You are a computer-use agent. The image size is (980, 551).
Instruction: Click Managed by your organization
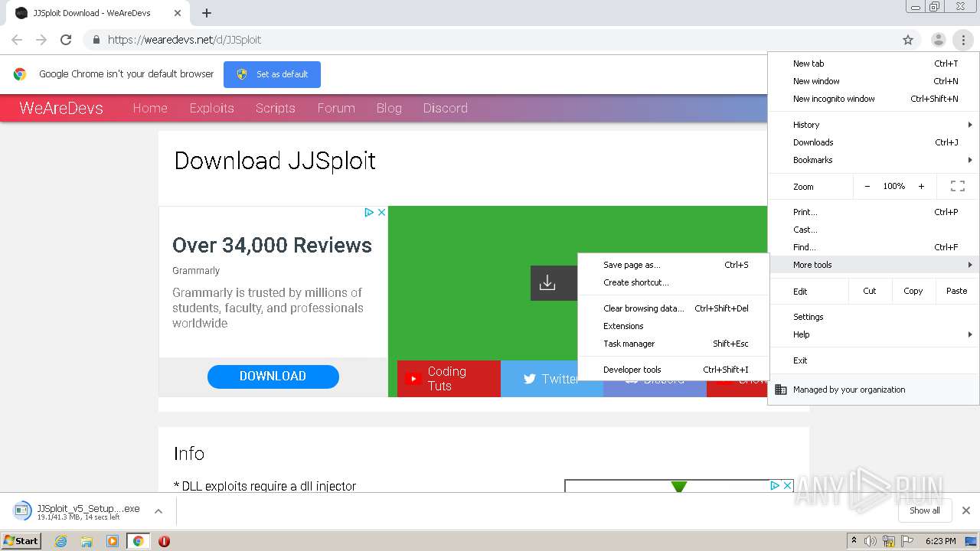[874, 390]
